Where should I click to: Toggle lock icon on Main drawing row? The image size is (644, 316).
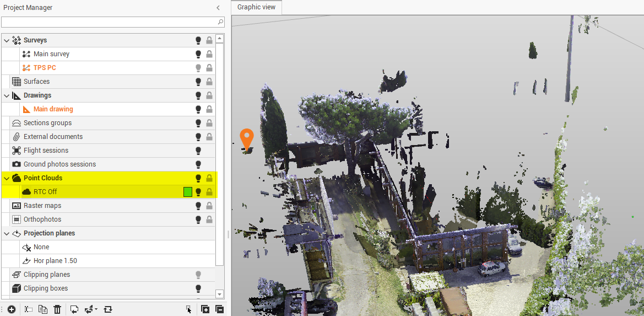pos(209,109)
